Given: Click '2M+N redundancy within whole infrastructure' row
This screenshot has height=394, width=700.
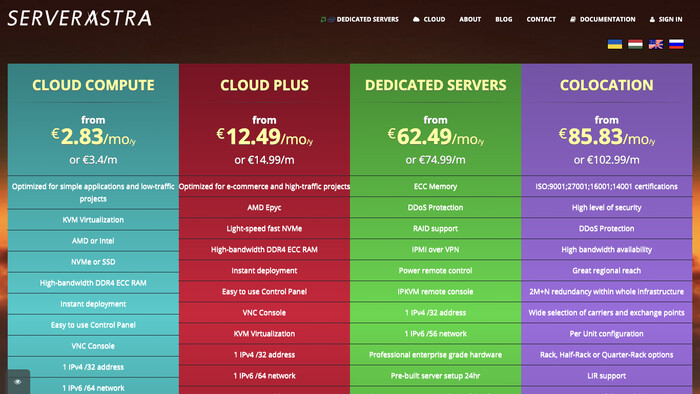Looking at the screenshot, I should (607, 291).
